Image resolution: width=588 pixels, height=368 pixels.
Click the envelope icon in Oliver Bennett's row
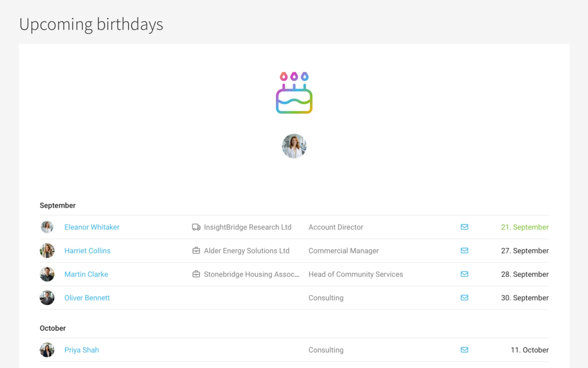coord(464,297)
